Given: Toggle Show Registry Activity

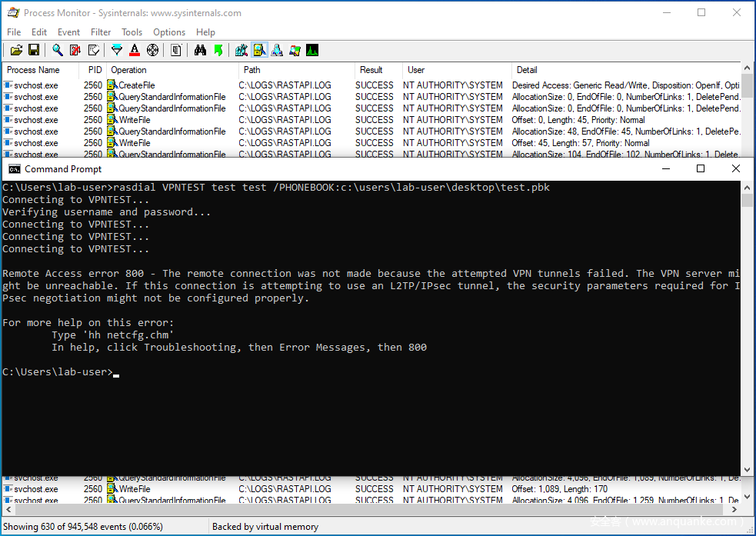Looking at the screenshot, I should pos(241,51).
